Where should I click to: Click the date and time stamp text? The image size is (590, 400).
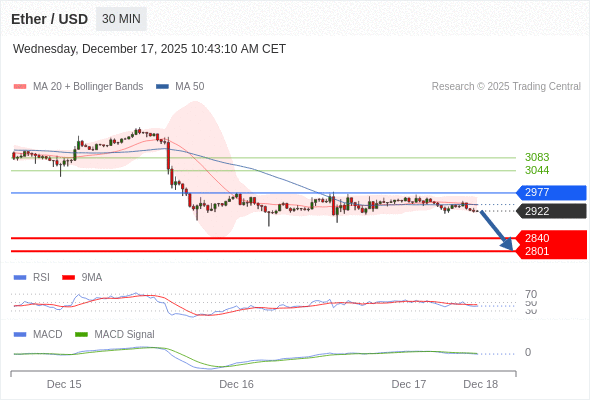(x=149, y=49)
